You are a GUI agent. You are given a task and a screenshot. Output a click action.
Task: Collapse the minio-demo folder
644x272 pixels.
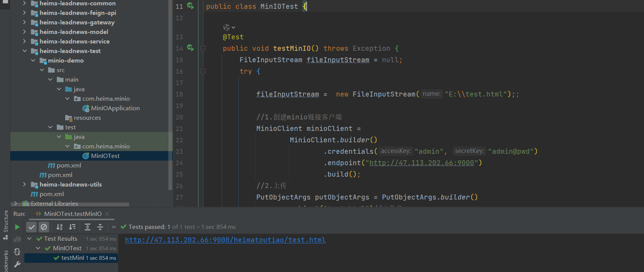click(33, 60)
